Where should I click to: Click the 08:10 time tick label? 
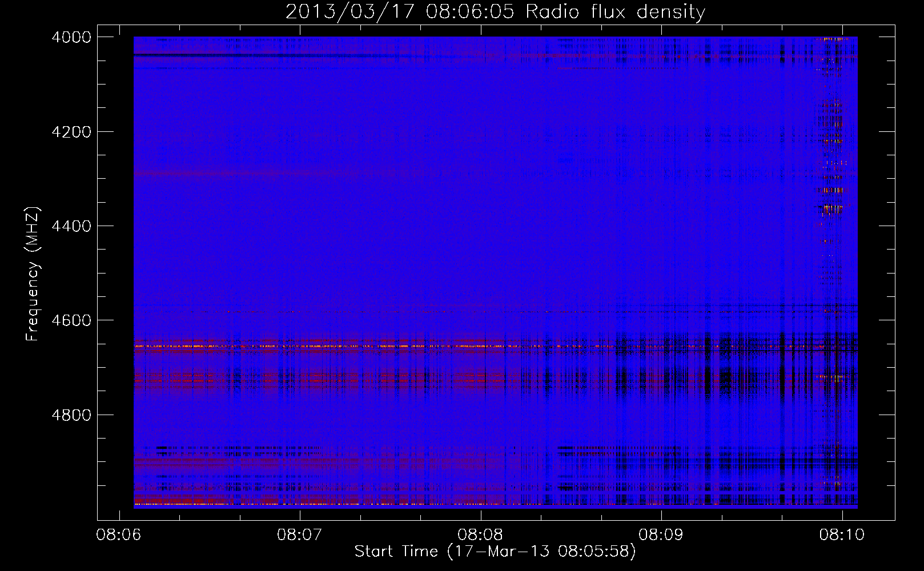(x=842, y=535)
